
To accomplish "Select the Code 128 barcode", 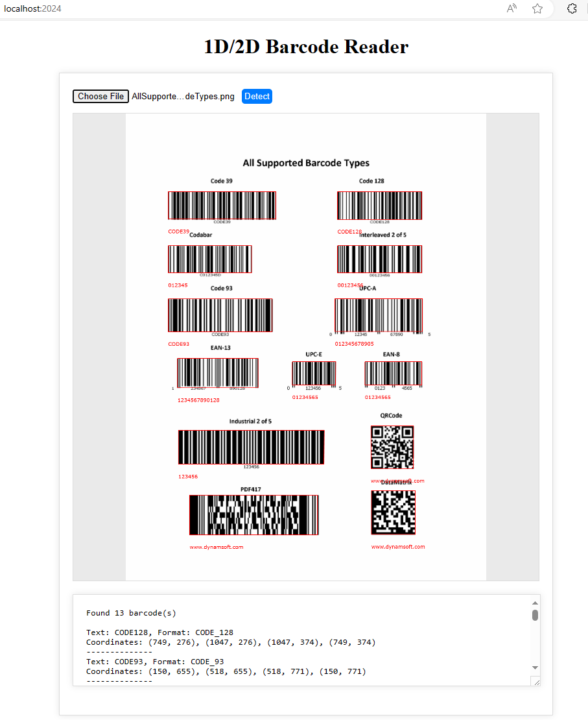I will [x=379, y=206].
